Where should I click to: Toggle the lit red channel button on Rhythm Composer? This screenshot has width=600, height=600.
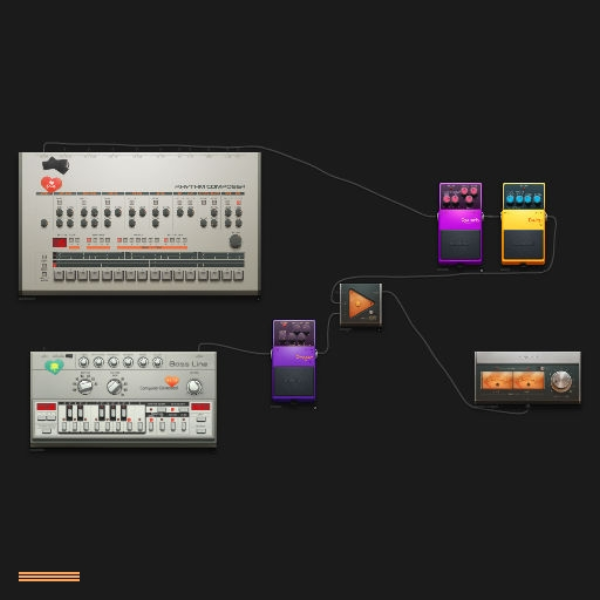[238, 202]
